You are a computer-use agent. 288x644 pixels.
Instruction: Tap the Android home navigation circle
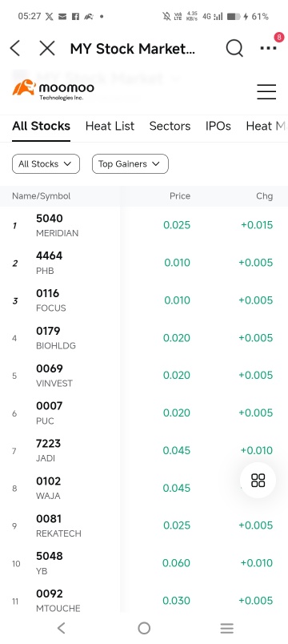[144, 627]
